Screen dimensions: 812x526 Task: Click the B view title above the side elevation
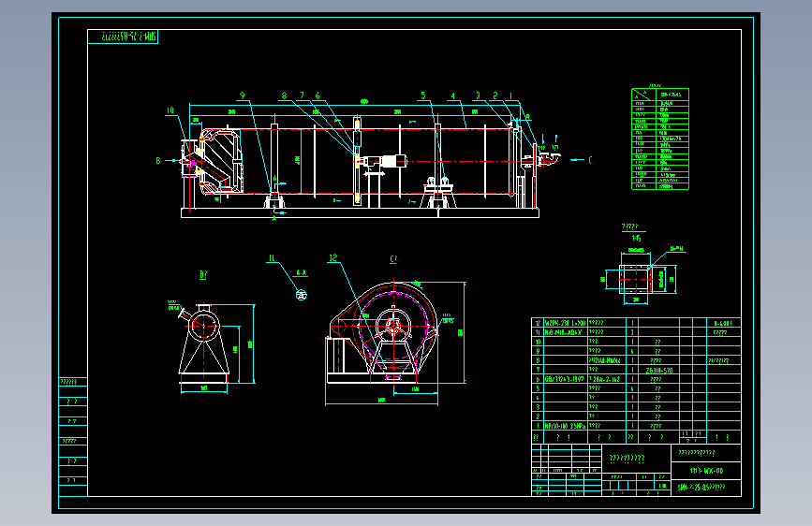point(203,275)
